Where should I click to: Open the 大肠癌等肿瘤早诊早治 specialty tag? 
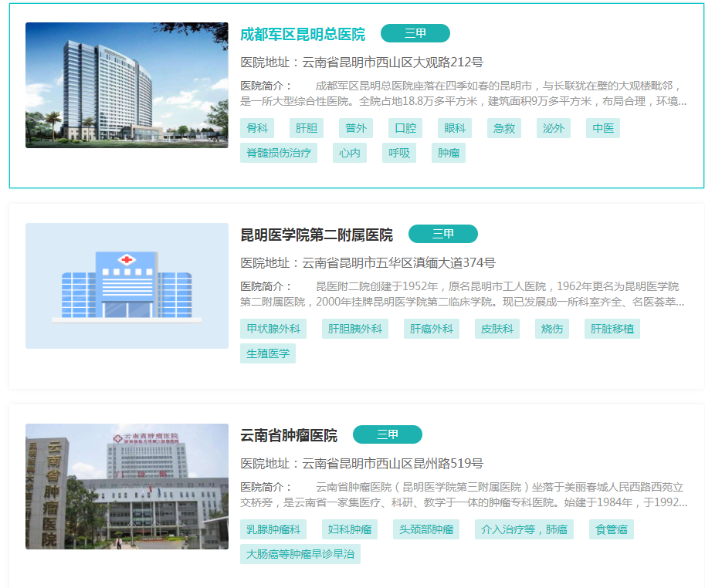point(300,554)
